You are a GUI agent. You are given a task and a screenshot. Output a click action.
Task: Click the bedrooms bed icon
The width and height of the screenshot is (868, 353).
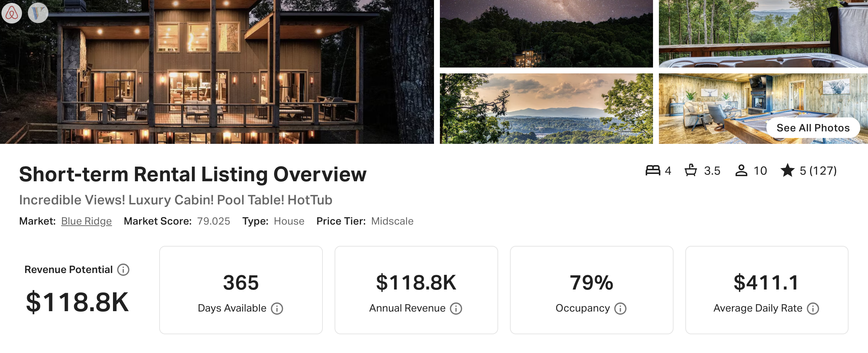point(653,170)
